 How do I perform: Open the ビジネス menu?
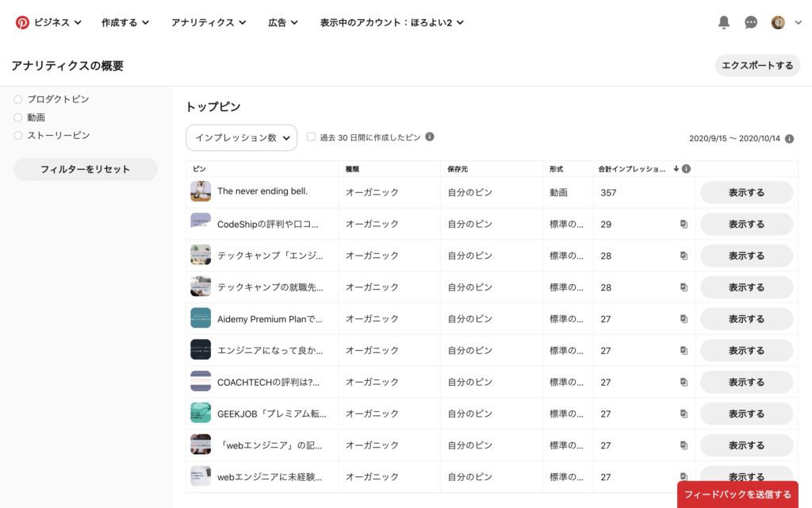pos(57,22)
